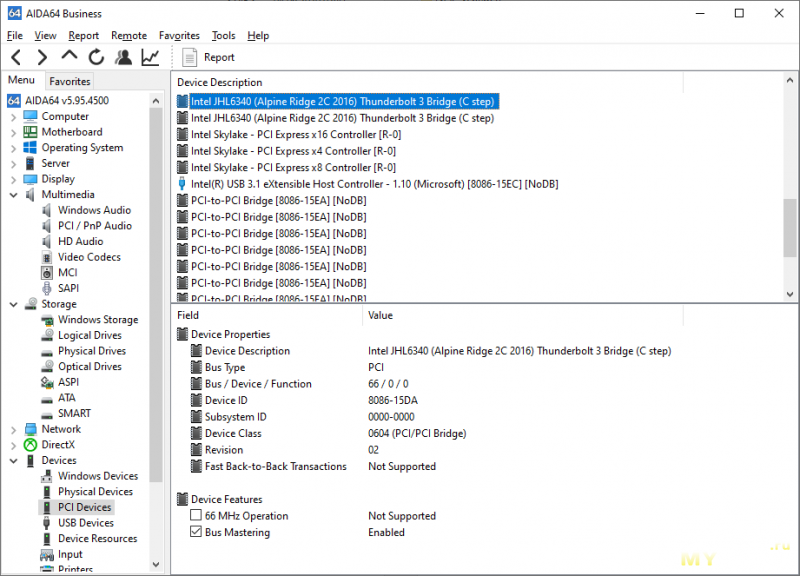Open the Tools menu
Viewport: 800px width, 576px height.
tap(223, 35)
